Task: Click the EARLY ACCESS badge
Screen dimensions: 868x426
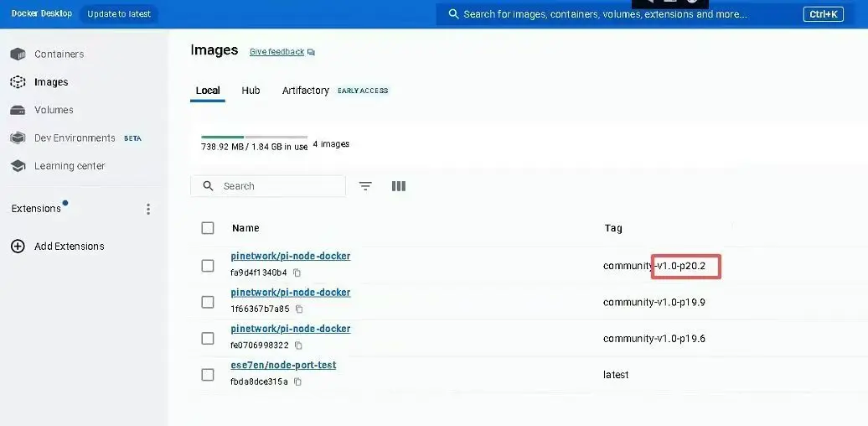Action: [x=363, y=91]
